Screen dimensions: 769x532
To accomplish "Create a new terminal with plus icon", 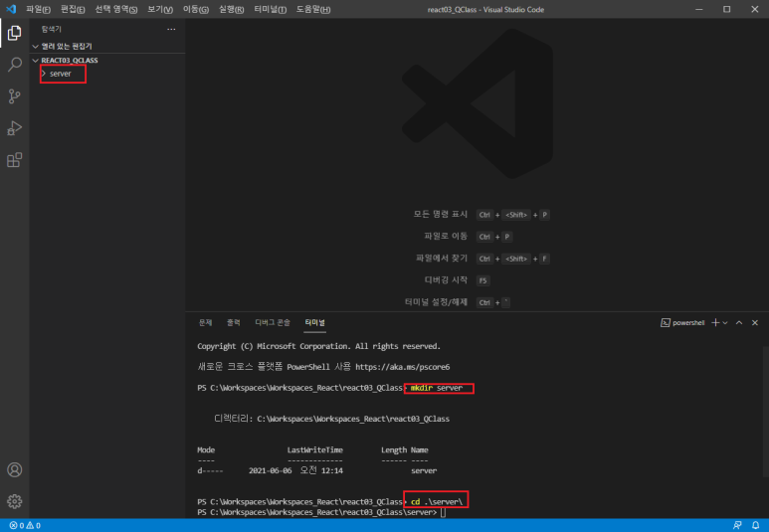I will [715, 322].
